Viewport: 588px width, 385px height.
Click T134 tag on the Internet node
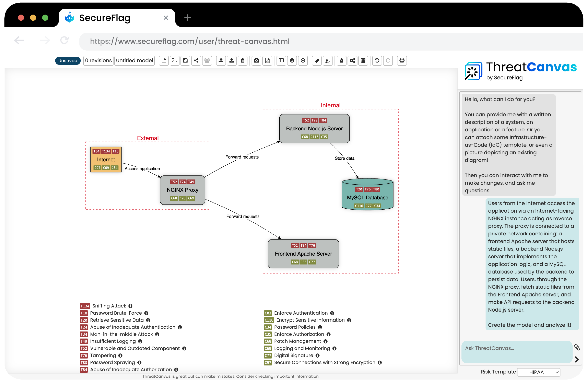106,151
